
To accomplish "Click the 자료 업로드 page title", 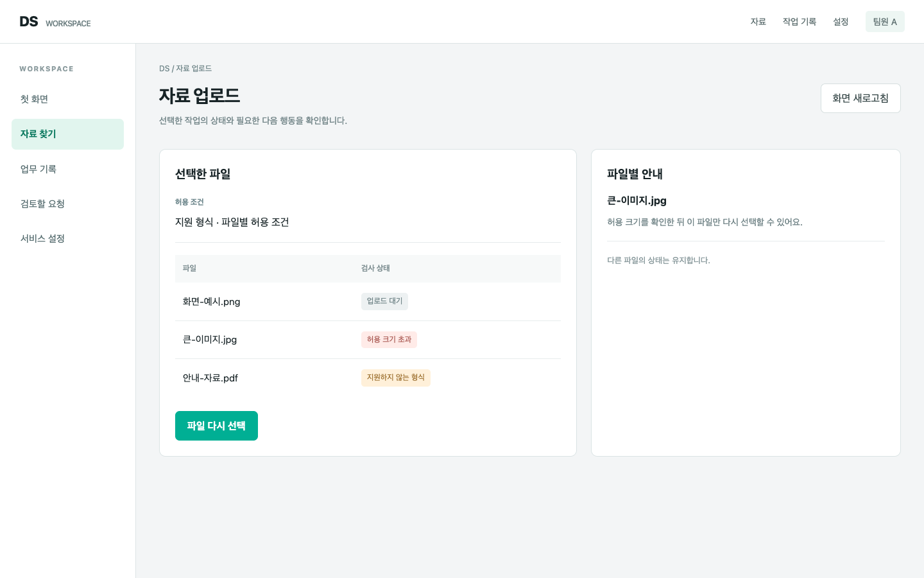I will click(x=200, y=96).
